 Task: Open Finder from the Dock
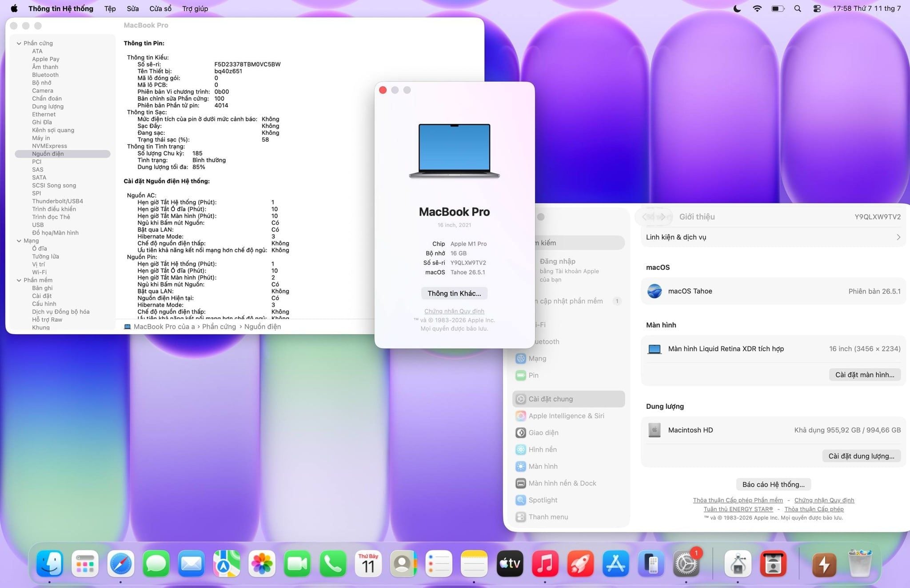(49, 563)
